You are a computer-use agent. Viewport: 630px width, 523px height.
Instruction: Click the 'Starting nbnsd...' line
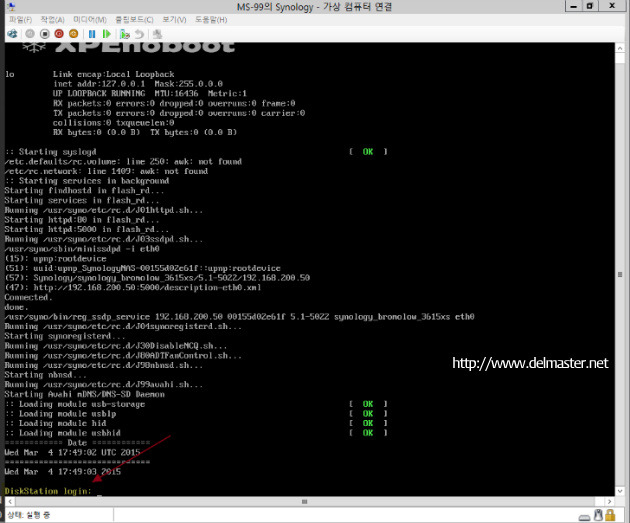45,375
